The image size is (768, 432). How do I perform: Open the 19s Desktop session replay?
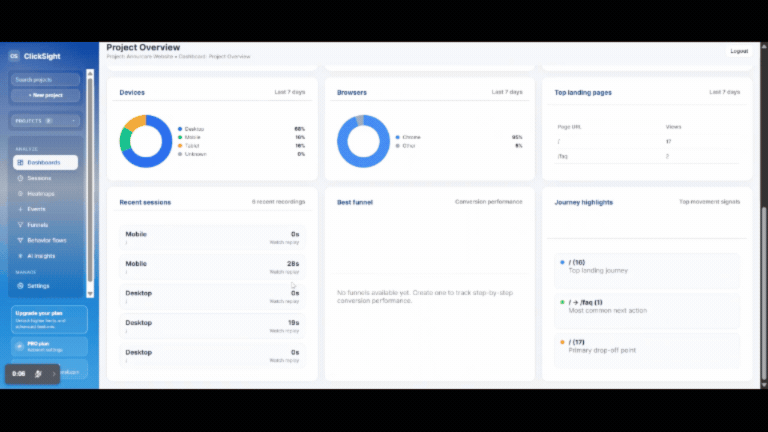pos(212,326)
